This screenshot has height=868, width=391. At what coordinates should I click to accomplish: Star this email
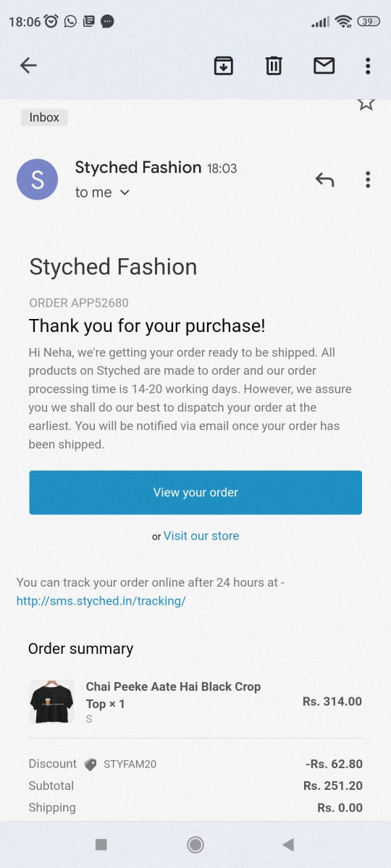(x=366, y=103)
